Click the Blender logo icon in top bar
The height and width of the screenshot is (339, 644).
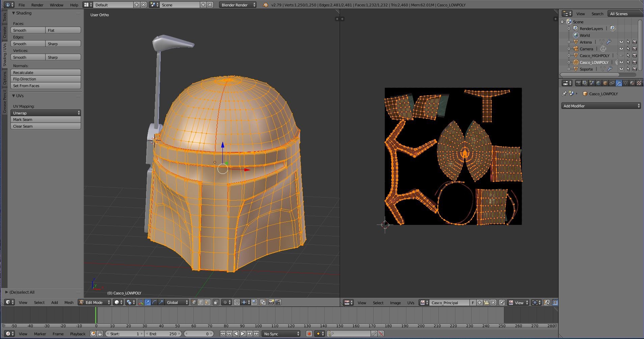[265, 5]
